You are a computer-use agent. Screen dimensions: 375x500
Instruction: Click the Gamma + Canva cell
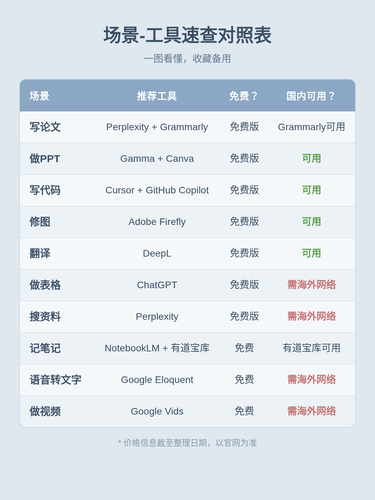pos(157,158)
